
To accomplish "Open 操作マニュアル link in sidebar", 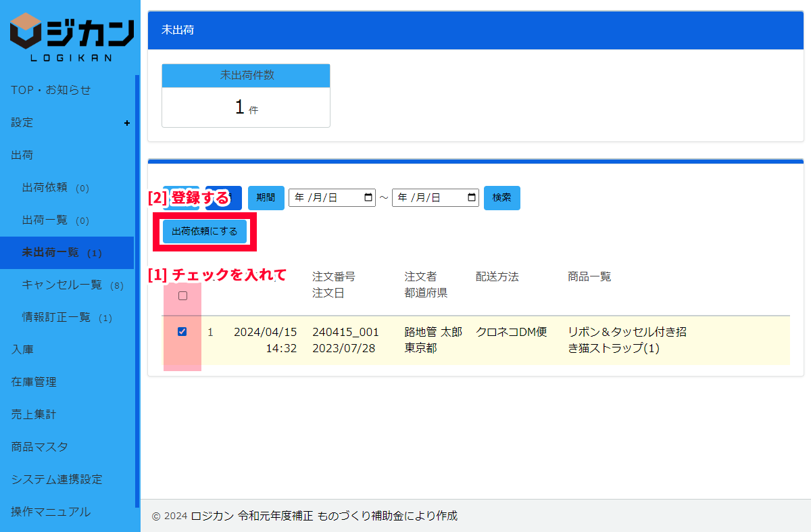I will point(51,512).
